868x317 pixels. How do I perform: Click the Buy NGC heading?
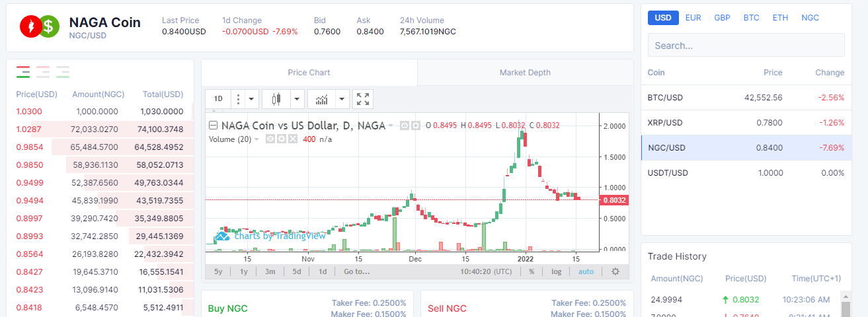pyautogui.click(x=227, y=308)
